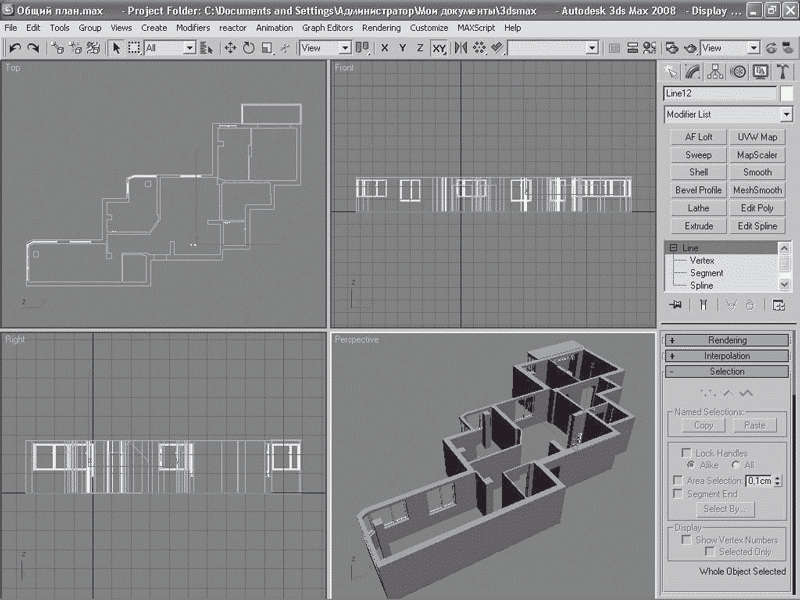Select the Alike radio button

coord(690,466)
